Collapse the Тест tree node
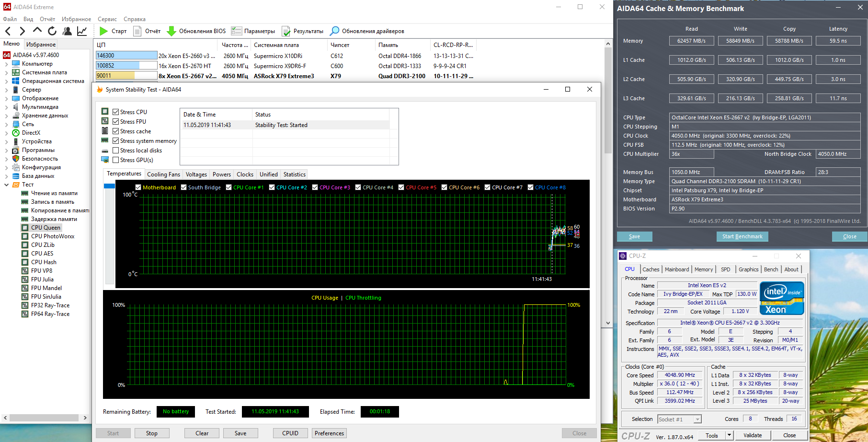The image size is (868, 442). coord(6,185)
